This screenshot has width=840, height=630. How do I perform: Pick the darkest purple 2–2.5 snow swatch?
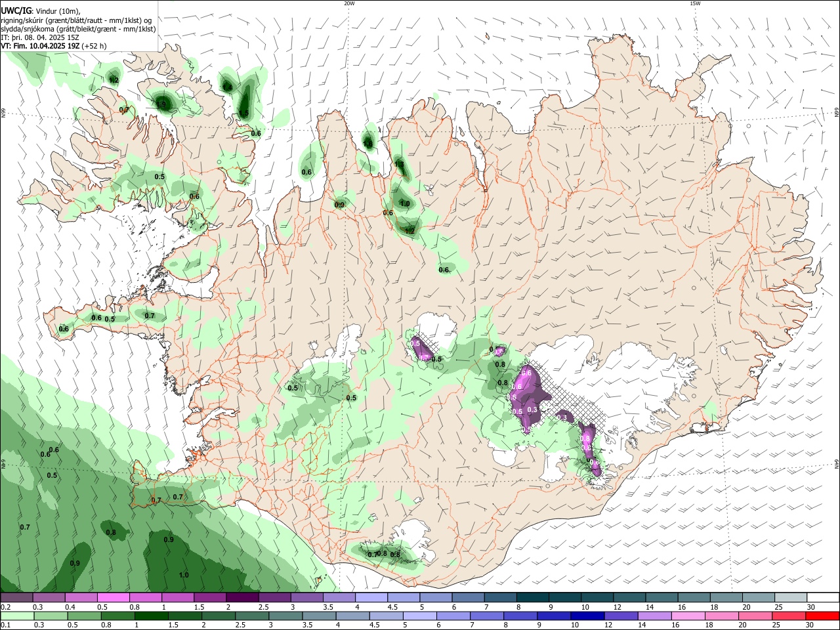tap(242, 598)
